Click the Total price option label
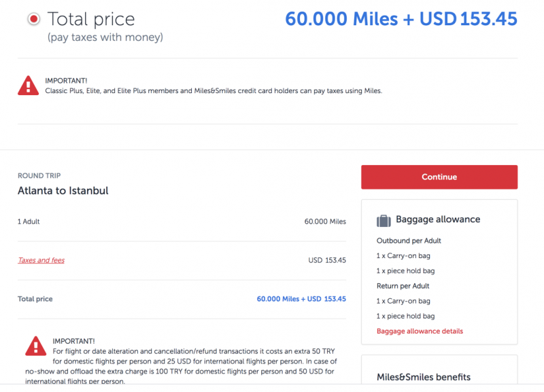Image resolution: width=544 pixels, height=392 pixels. 91,19
